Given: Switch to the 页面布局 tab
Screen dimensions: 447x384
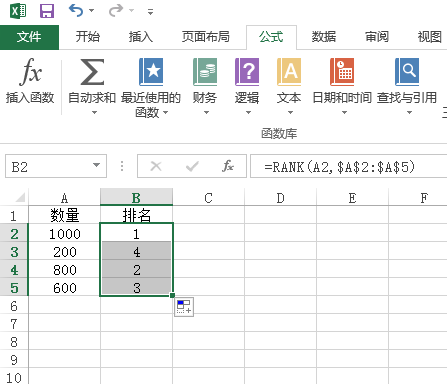Looking at the screenshot, I should 206,37.
